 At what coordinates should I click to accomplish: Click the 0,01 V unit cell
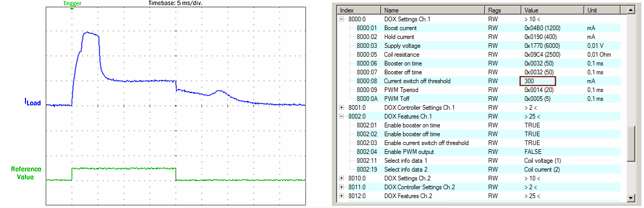[596, 46]
